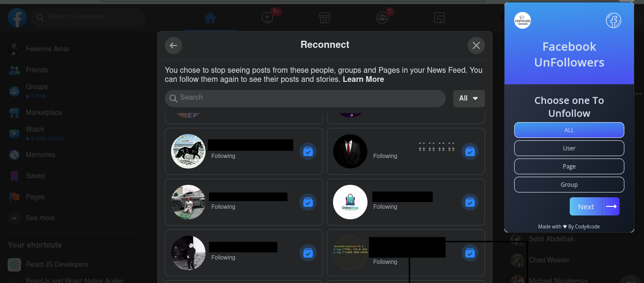Click the suit-and-tie profile picture
This screenshot has width=644, height=283.
pos(350,151)
